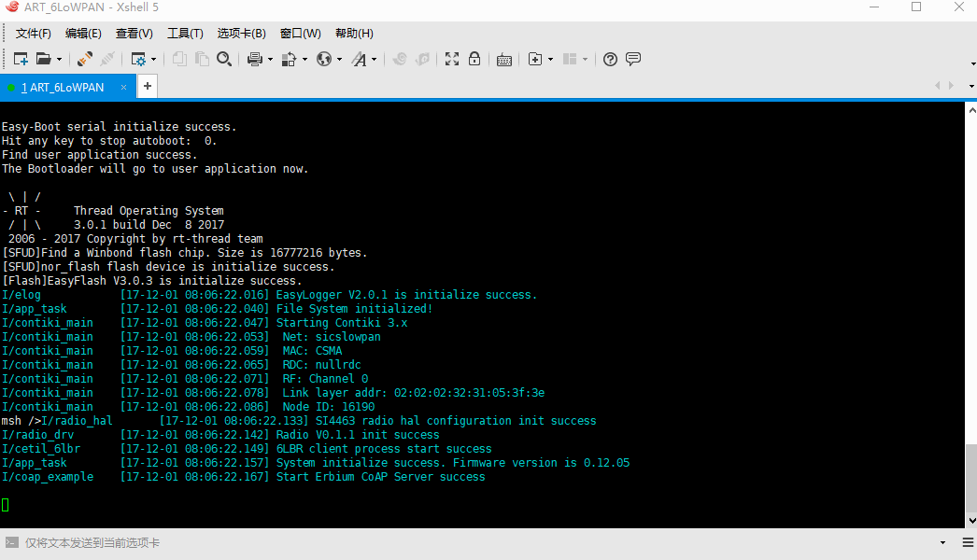Click the Paste clipboard icon

(x=202, y=59)
